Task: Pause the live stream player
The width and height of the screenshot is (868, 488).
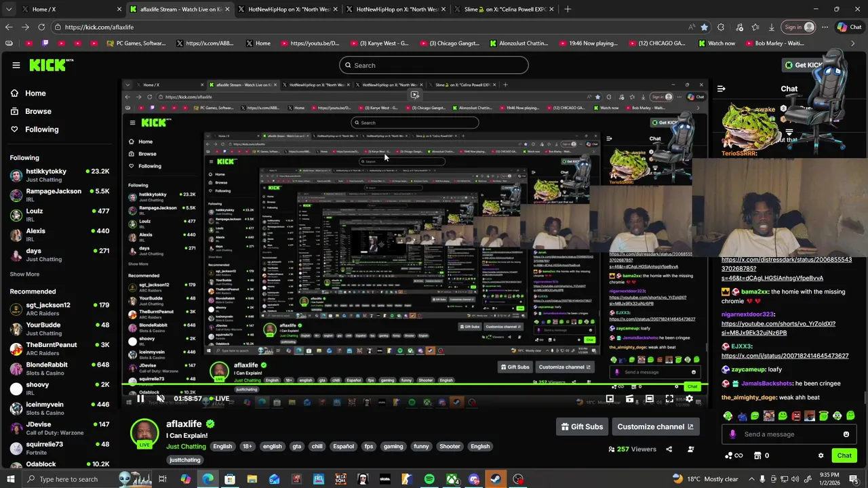Action: [140, 399]
